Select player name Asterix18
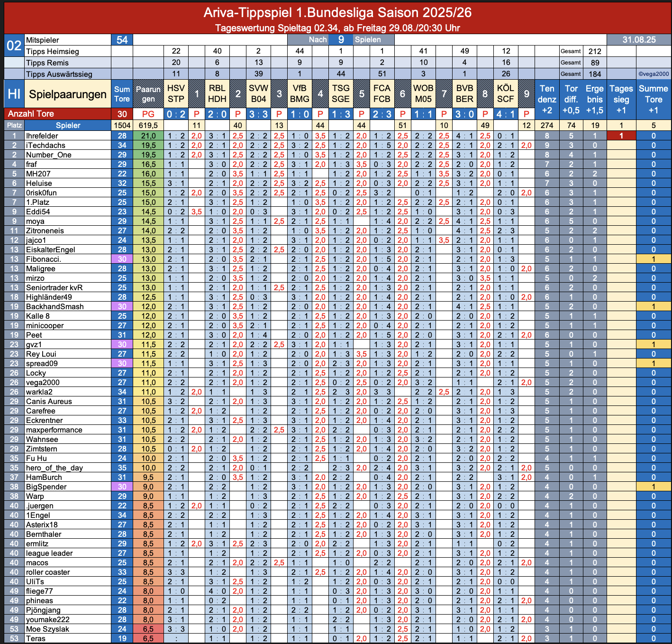The image size is (672, 644). [x=42, y=524]
